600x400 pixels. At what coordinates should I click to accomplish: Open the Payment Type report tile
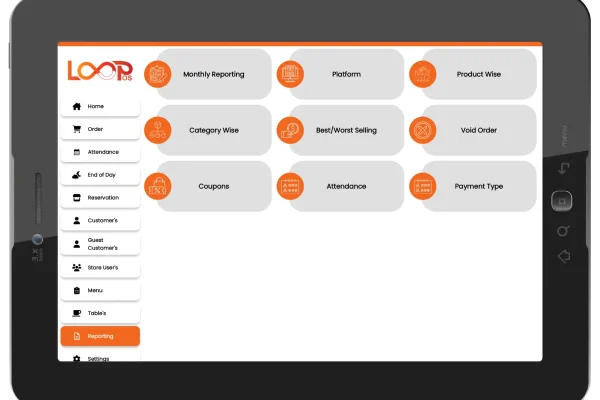coord(478,186)
